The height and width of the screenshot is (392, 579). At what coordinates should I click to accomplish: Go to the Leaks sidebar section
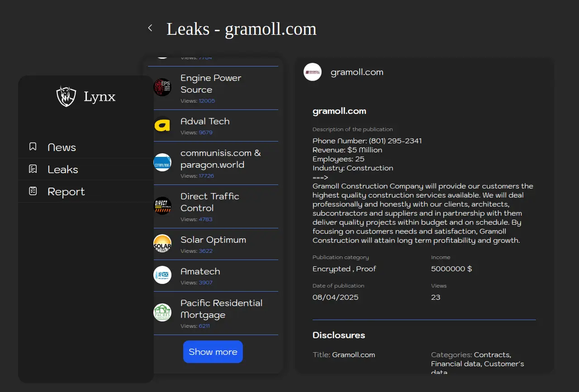(63, 170)
